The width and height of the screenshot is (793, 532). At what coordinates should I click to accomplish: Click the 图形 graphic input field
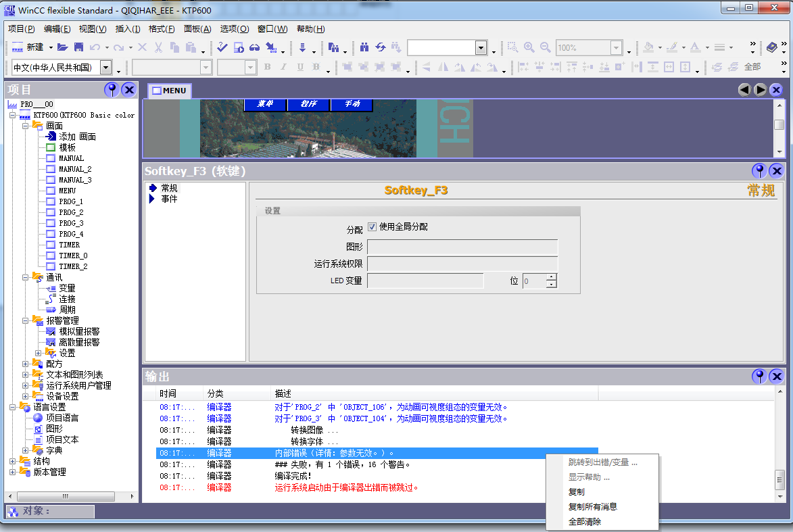click(462, 247)
